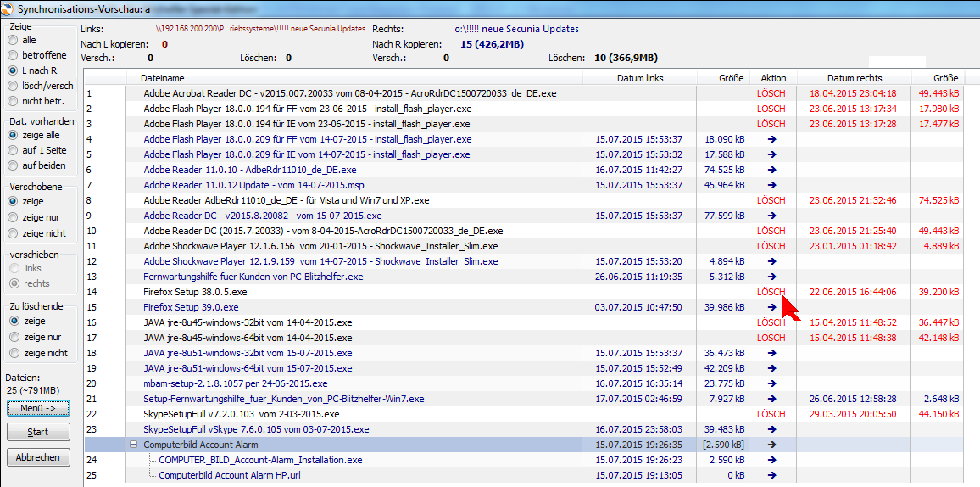Click the app icon in the title bar
This screenshot has width=980, height=487.
coord(8,8)
